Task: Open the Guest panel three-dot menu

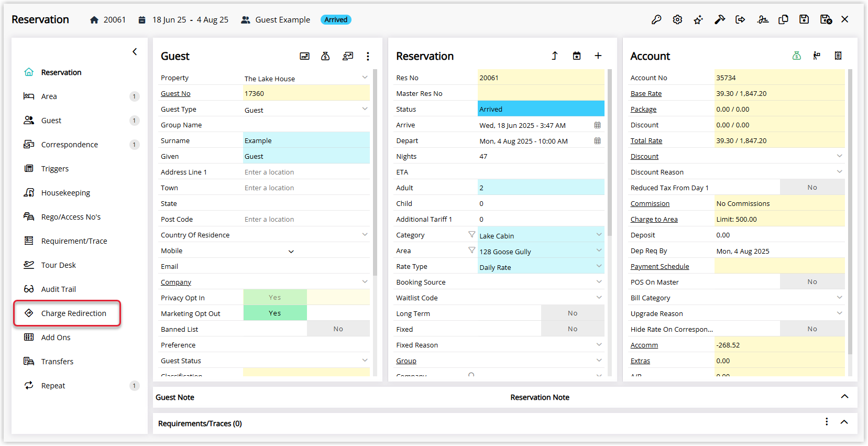Action: [368, 56]
